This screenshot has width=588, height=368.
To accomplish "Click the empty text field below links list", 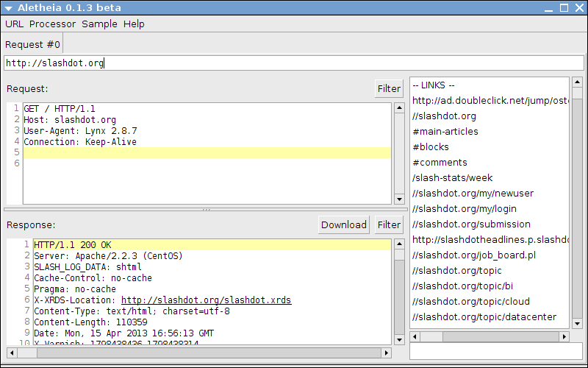I will 495,352.
